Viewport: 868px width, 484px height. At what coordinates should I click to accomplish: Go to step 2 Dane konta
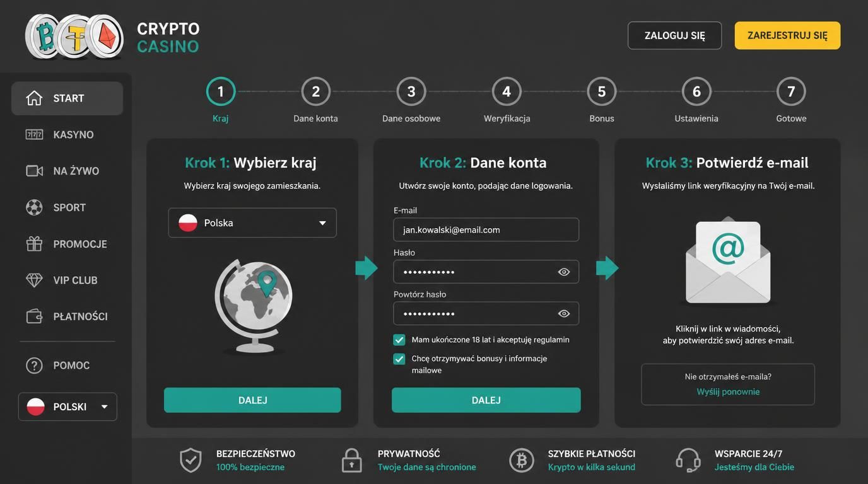click(x=315, y=91)
